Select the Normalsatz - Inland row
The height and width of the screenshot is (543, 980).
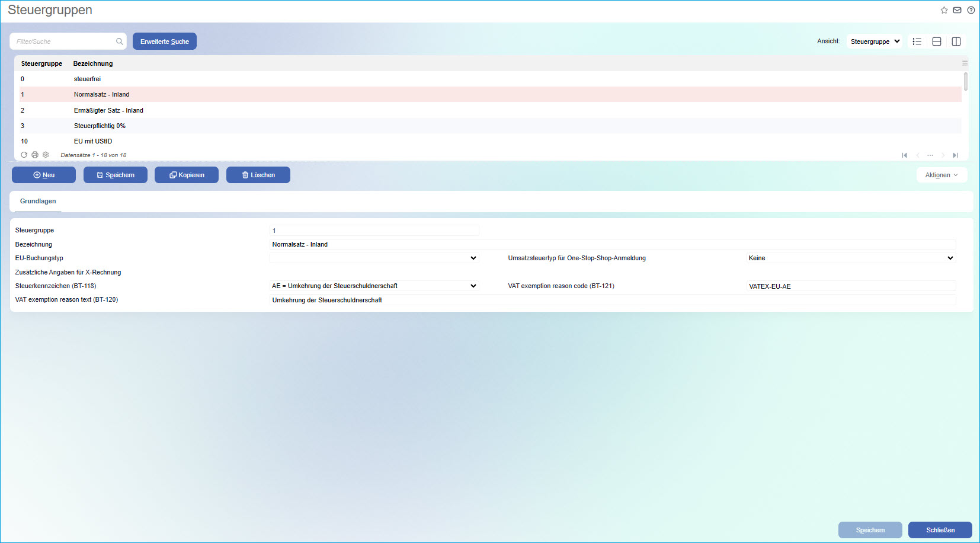(491, 94)
